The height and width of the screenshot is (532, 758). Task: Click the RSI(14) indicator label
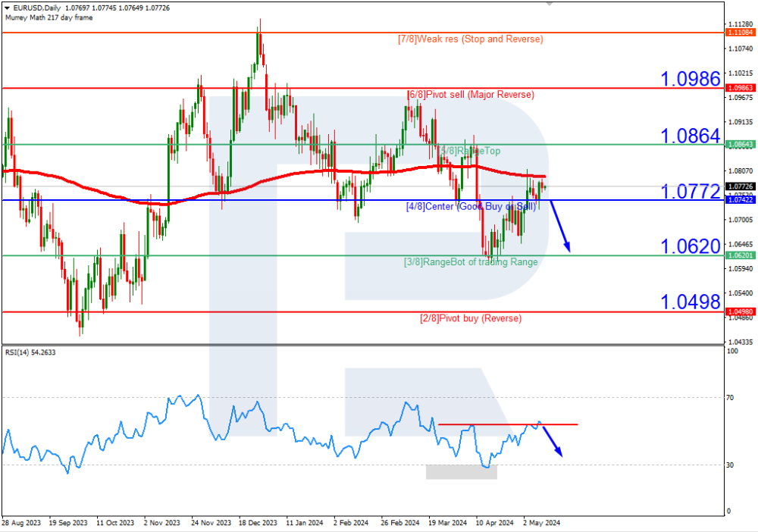pos(30,352)
